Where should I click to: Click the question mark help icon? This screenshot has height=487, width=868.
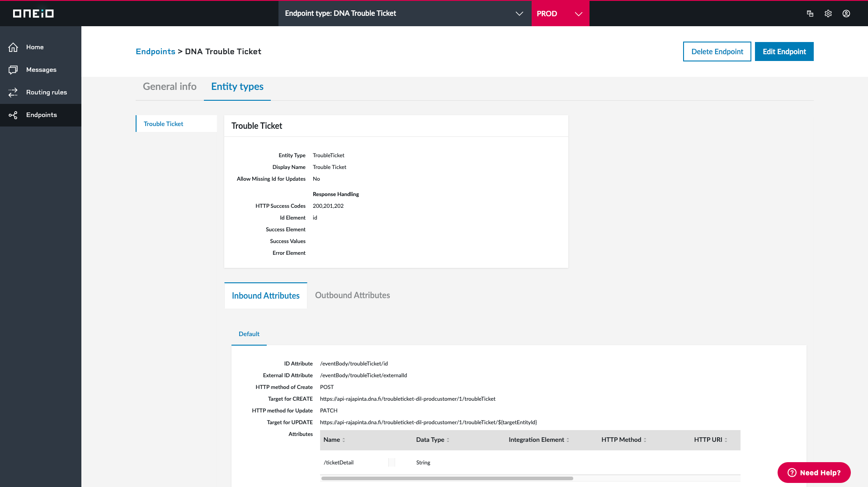(x=792, y=473)
